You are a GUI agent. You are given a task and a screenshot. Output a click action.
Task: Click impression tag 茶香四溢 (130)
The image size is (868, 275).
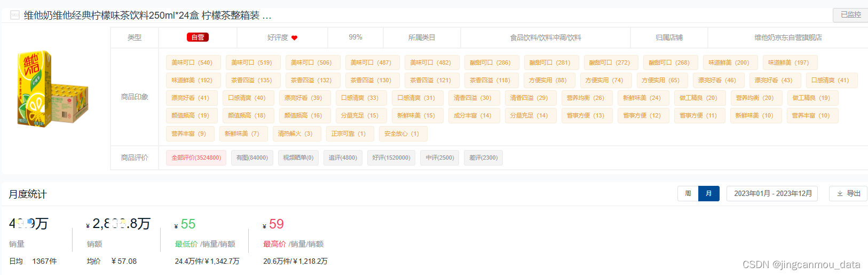(372, 80)
